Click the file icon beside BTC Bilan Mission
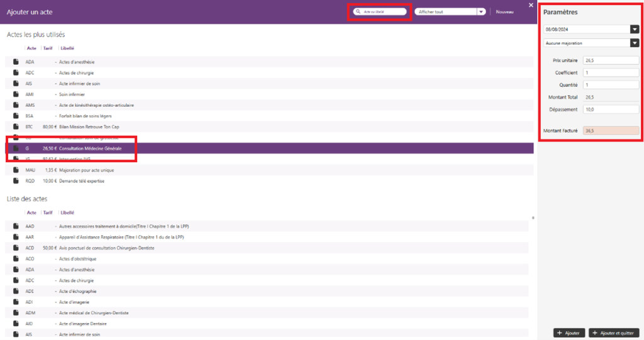The width and height of the screenshot is (644, 340). pyautogui.click(x=16, y=126)
